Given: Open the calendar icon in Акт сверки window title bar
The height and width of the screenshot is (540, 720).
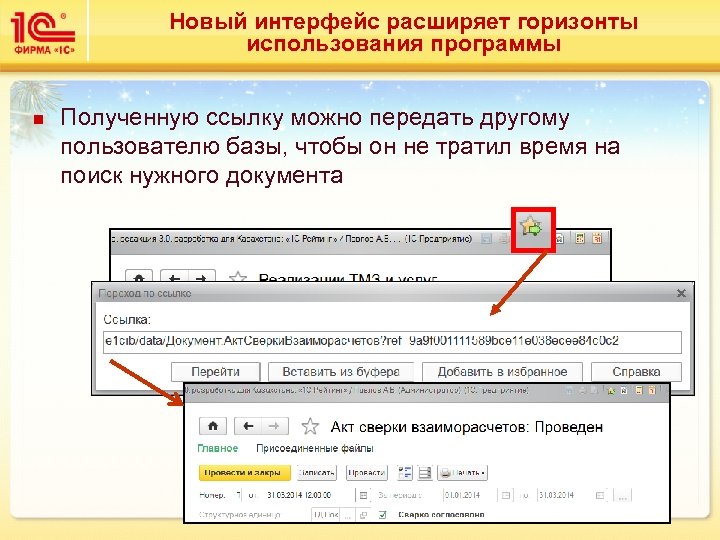Looking at the screenshot, I should [x=652, y=391].
